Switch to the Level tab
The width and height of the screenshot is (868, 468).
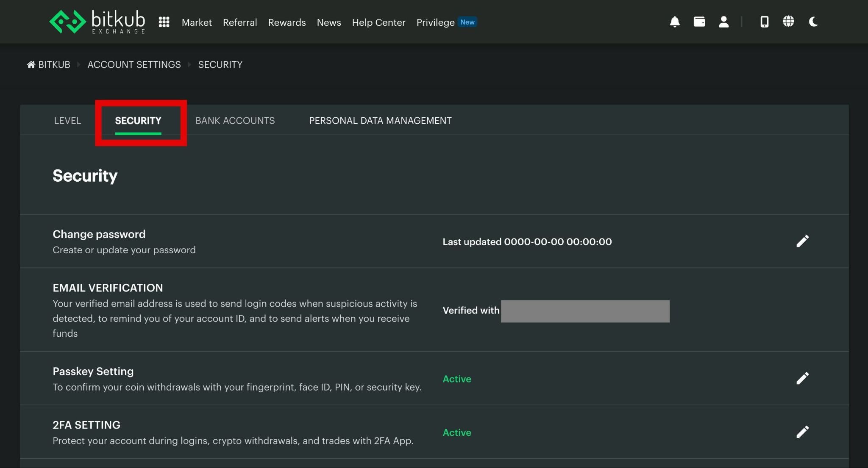click(x=67, y=121)
